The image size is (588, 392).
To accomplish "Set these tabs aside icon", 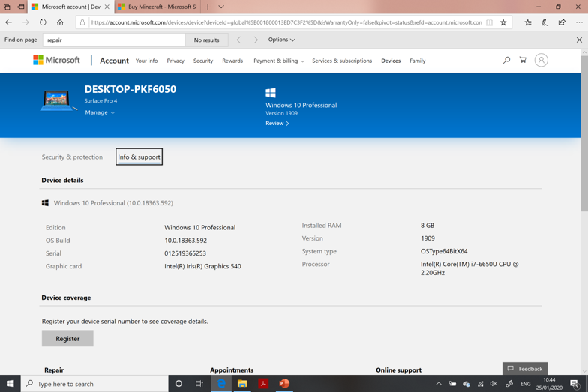I will pyautogui.click(x=21, y=7).
